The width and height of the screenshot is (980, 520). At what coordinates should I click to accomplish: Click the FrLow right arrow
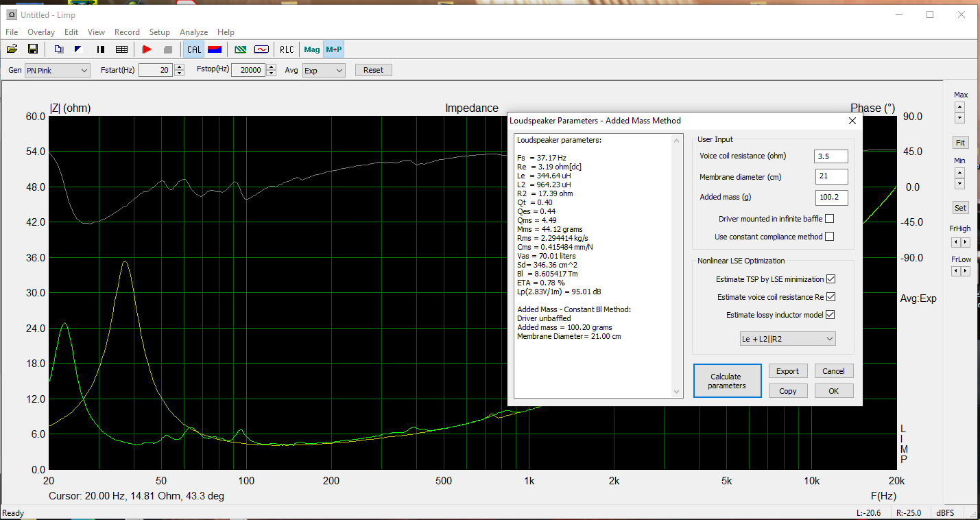(x=966, y=271)
